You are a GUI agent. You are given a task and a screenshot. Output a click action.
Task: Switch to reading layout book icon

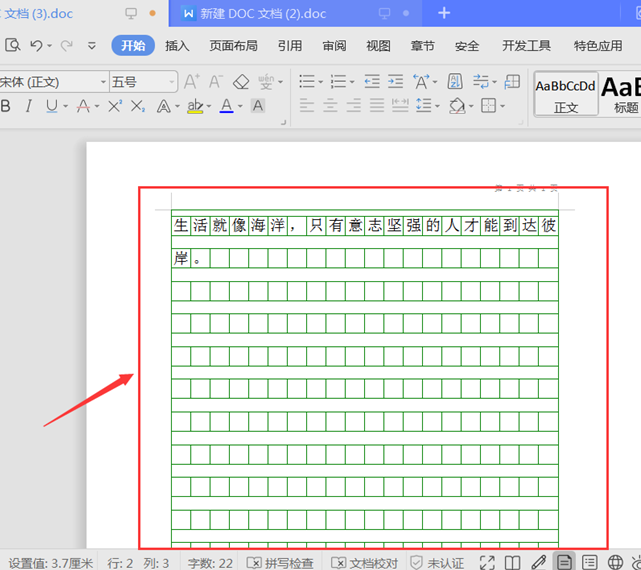coord(512,563)
